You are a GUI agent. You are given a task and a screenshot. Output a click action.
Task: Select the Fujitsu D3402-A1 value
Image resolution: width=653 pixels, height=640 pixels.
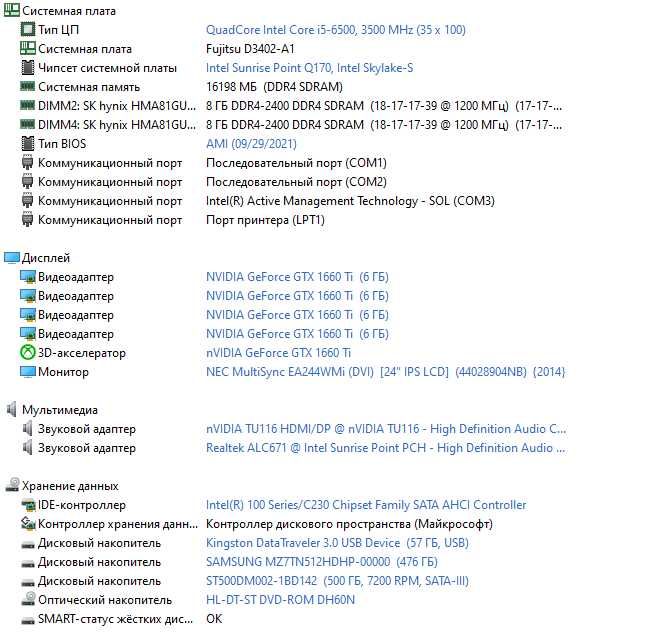click(x=250, y=49)
